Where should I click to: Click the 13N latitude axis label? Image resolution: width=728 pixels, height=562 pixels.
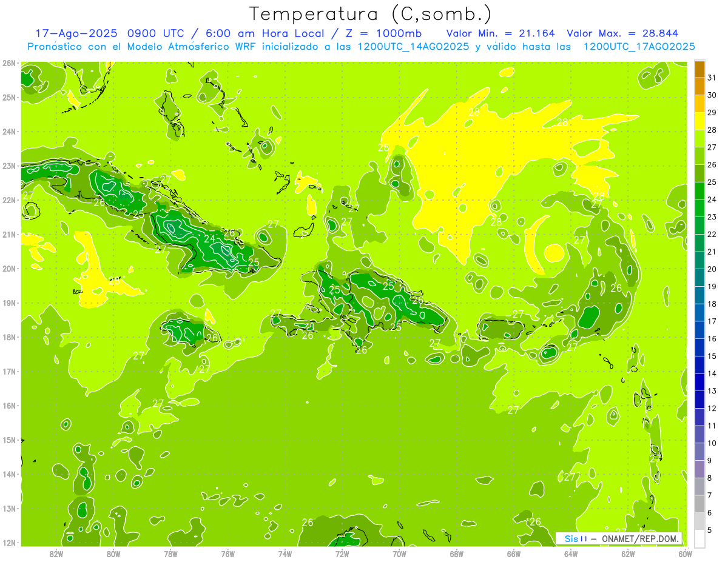[x=8, y=509]
